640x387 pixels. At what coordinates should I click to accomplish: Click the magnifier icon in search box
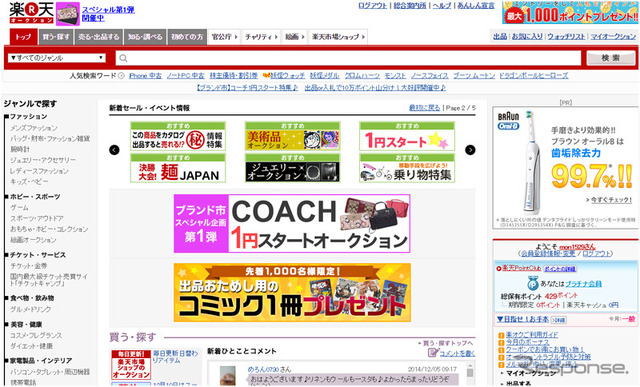[x=123, y=58]
